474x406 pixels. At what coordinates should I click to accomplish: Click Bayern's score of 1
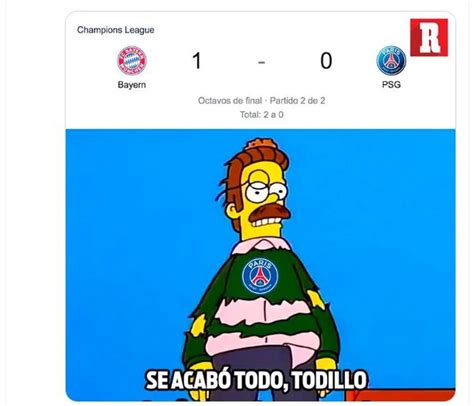(x=197, y=61)
